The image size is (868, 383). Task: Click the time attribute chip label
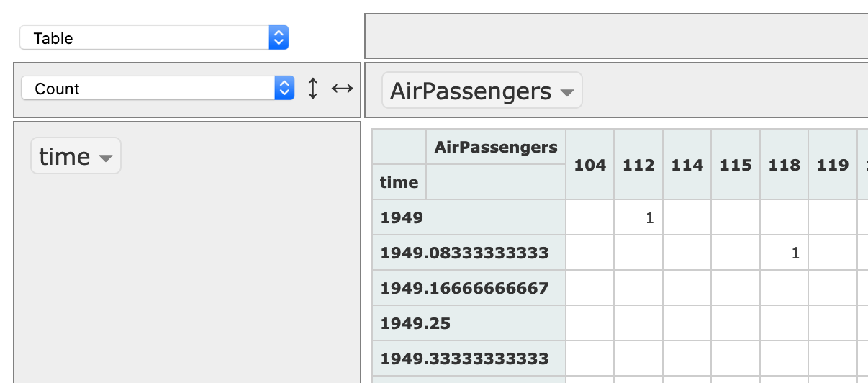click(65, 156)
